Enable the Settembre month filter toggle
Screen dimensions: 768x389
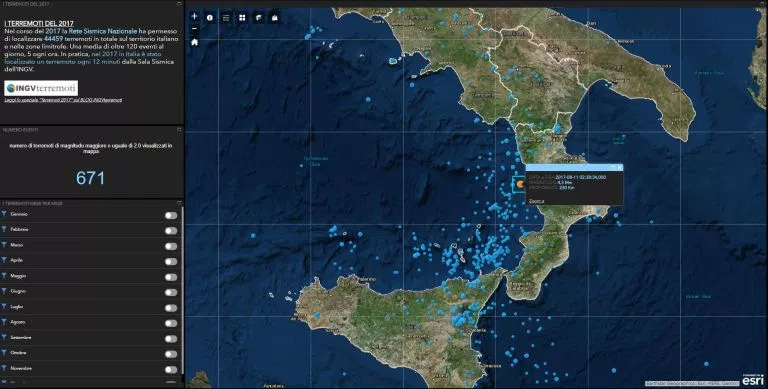[x=170, y=339]
